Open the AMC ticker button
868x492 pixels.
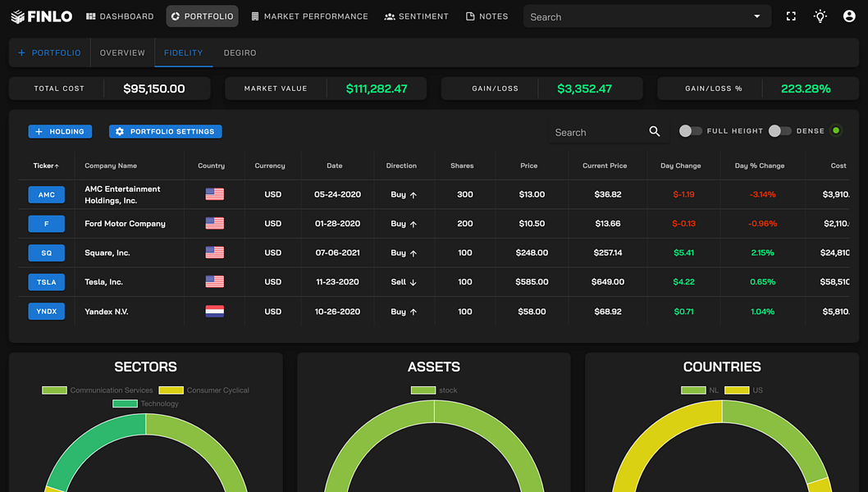click(47, 195)
